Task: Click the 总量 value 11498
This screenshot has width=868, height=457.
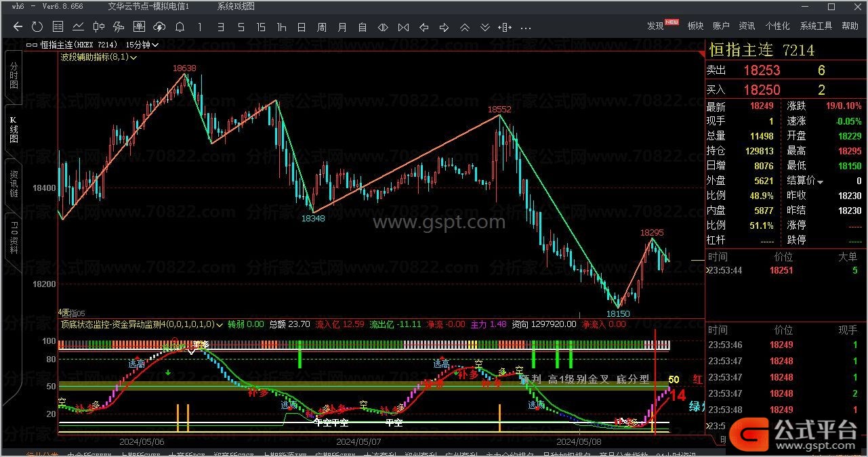Action: click(x=760, y=136)
